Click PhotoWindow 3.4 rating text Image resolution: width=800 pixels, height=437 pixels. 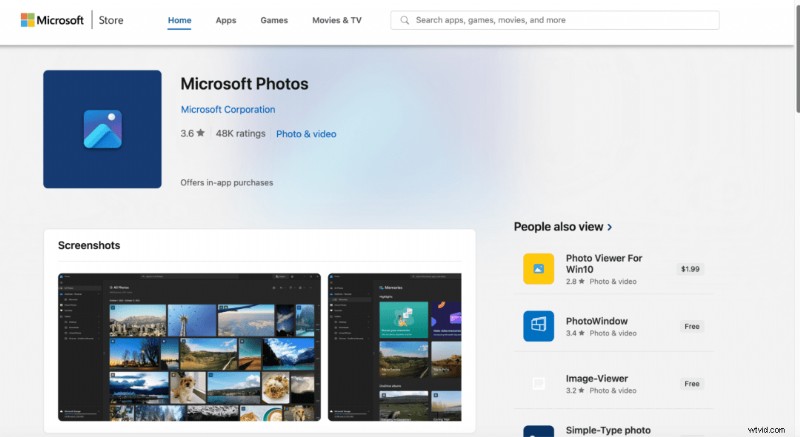[x=575, y=333]
